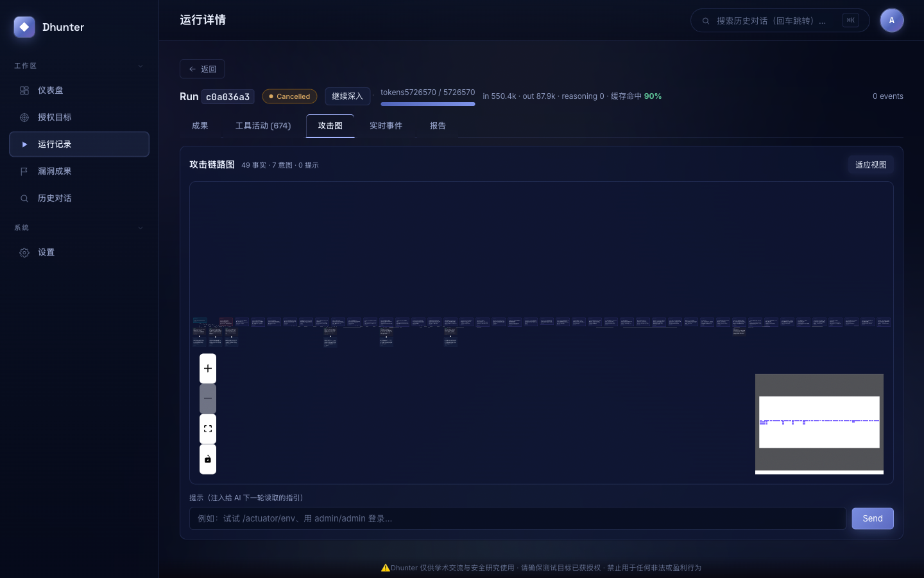924x578 pixels.
Task: Open the 授权目标 target icon
Action: click(x=24, y=118)
